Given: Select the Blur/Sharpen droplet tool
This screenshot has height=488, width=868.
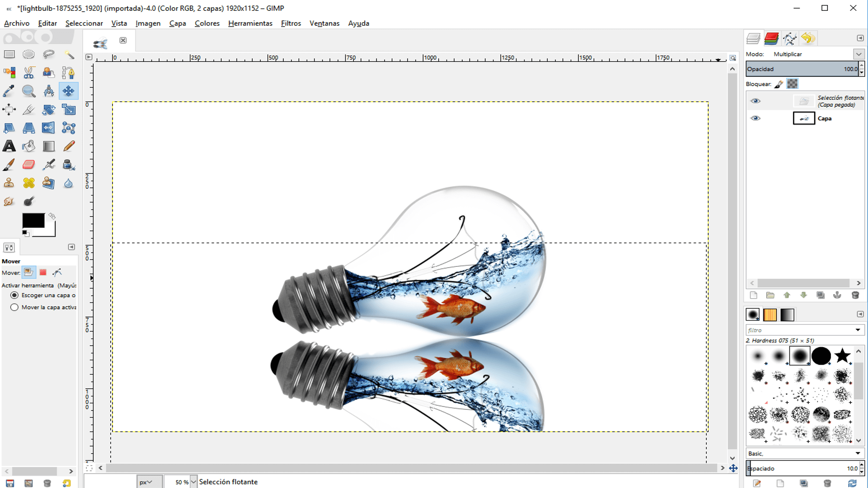Looking at the screenshot, I should (69, 183).
